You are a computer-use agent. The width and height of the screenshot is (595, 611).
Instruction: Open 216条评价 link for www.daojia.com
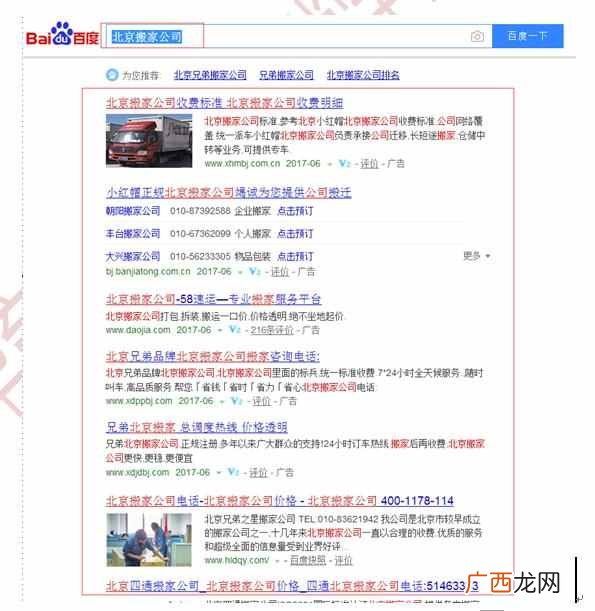pos(272,330)
